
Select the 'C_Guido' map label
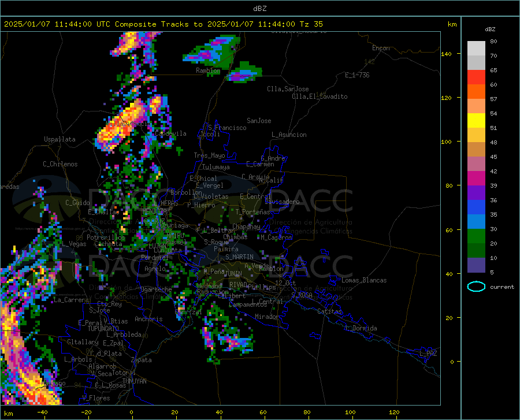tap(77, 203)
